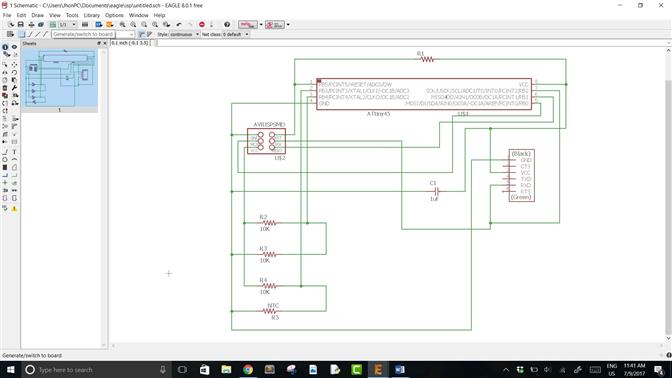Open the View menu
672x378 pixels.
tap(55, 15)
